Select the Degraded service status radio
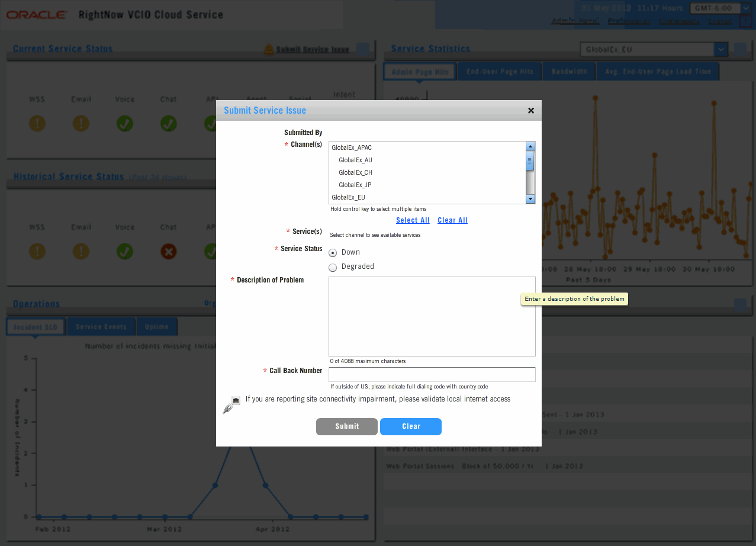The height and width of the screenshot is (546, 756). (333, 267)
